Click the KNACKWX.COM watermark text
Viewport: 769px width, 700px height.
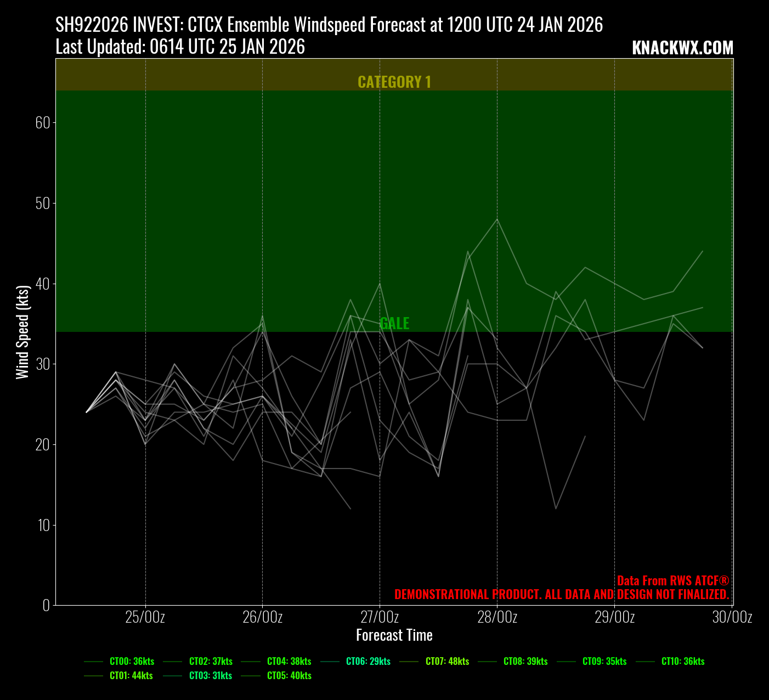[682, 48]
